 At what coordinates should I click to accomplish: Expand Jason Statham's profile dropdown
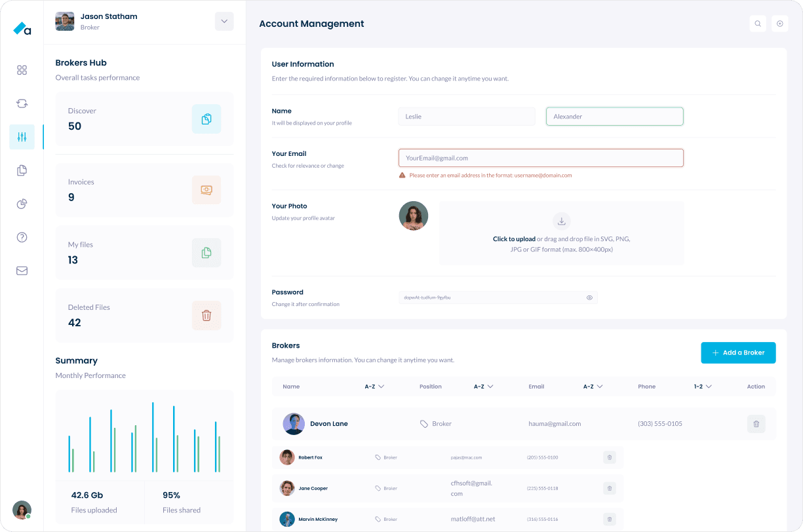[224, 21]
